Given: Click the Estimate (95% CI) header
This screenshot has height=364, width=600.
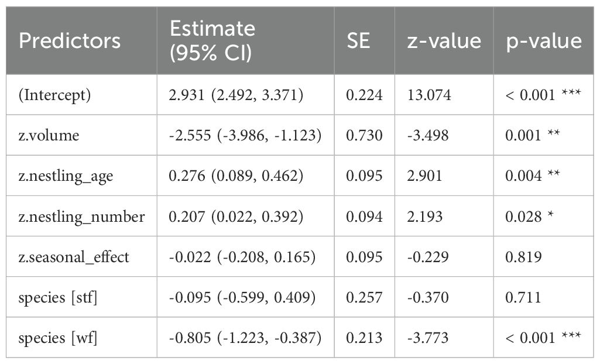Looking at the screenshot, I should [212, 40].
